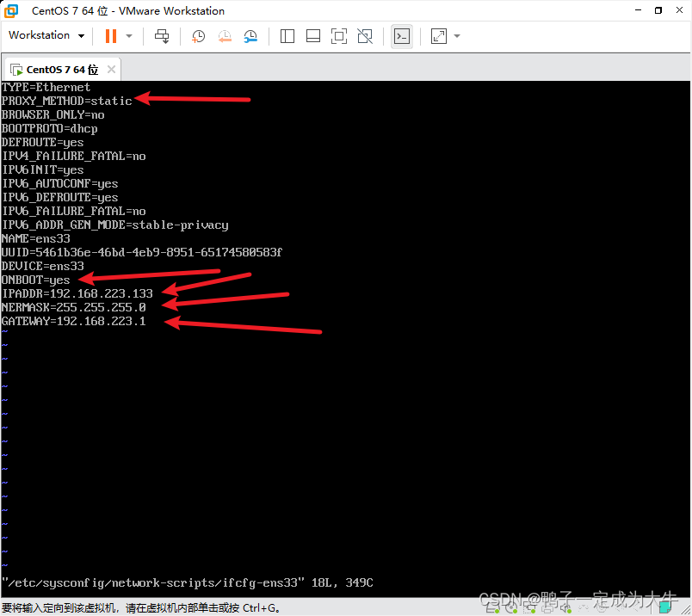Show or hide the thumbnail bar
Viewport: 692px width, 616px height.
(312, 35)
